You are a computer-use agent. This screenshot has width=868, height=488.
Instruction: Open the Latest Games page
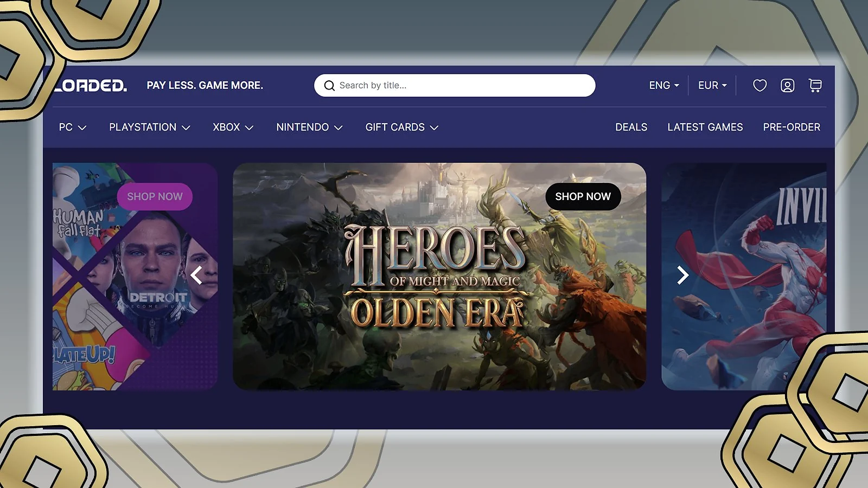(705, 127)
